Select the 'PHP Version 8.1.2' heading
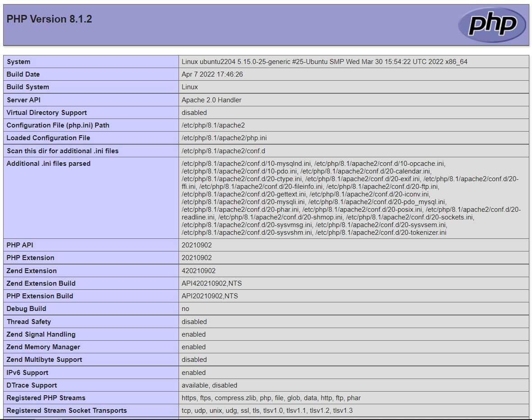The height and width of the screenshot is (420, 532). click(49, 19)
